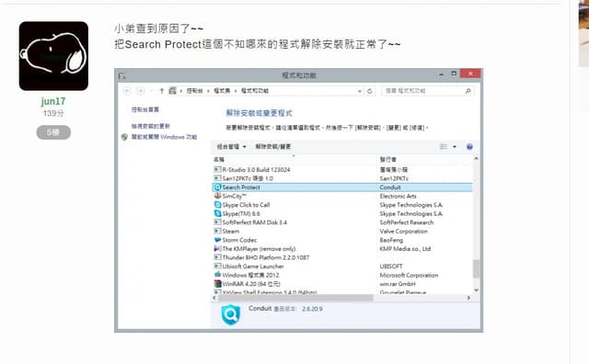
Task: Click the program window title bar icon
Action: (122, 76)
